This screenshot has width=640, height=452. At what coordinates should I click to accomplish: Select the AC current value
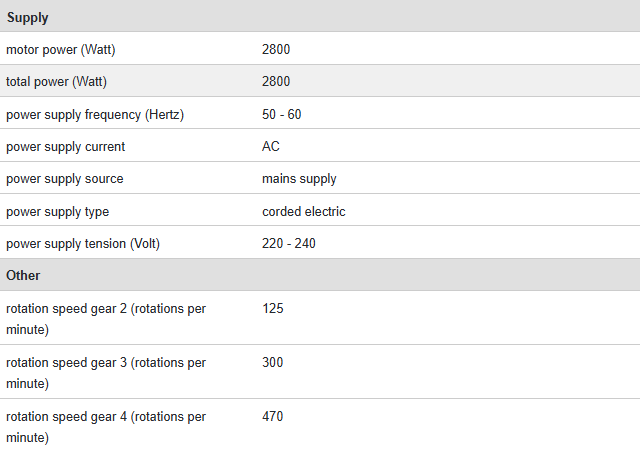pos(271,147)
